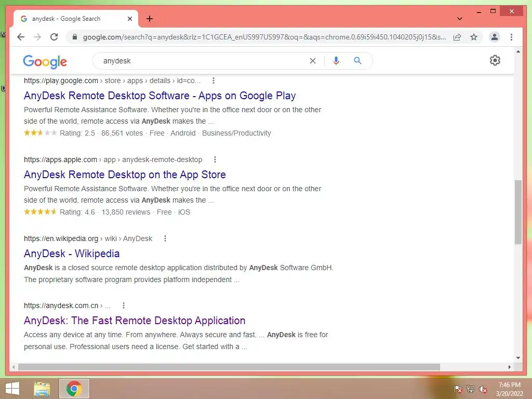Click the horizontal scrollbar thumb
Image resolution: width=532 pixels, height=399 pixels.
click(229, 367)
